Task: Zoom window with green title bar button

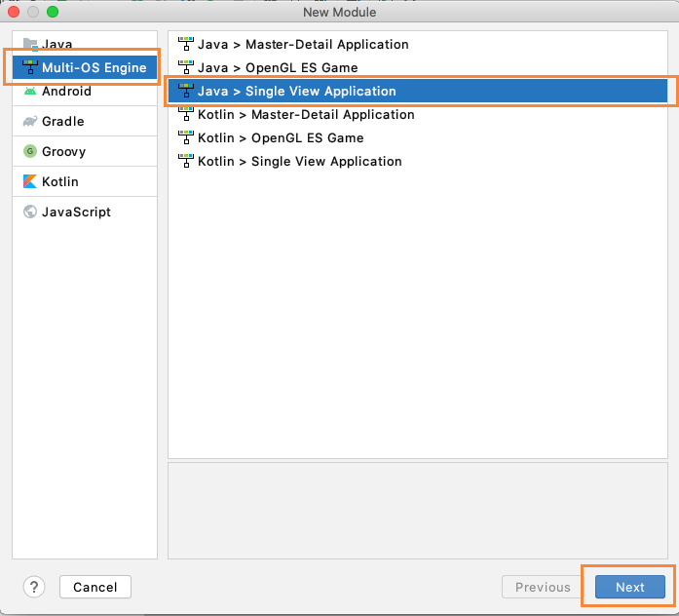Action: [53, 12]
